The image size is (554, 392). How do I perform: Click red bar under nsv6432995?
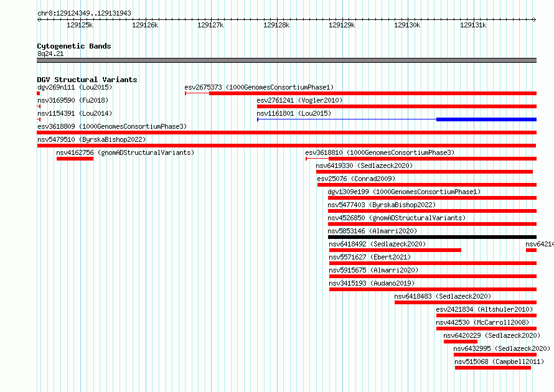pos(495,355)
